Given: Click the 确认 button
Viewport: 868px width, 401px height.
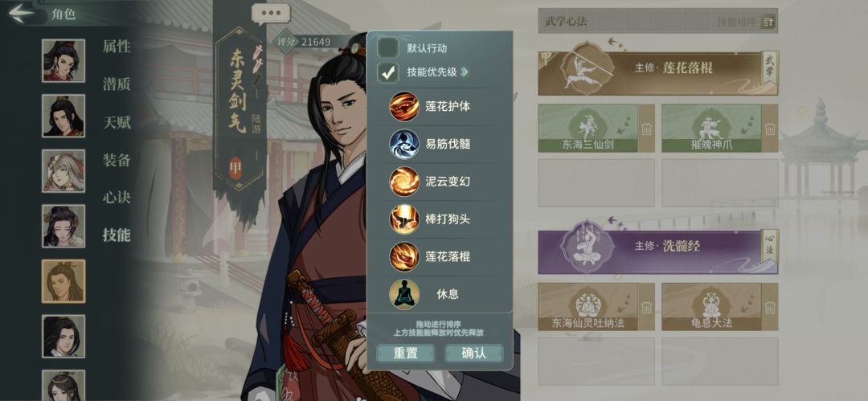Looking at the screenshot, I should [x=474, y=353].
